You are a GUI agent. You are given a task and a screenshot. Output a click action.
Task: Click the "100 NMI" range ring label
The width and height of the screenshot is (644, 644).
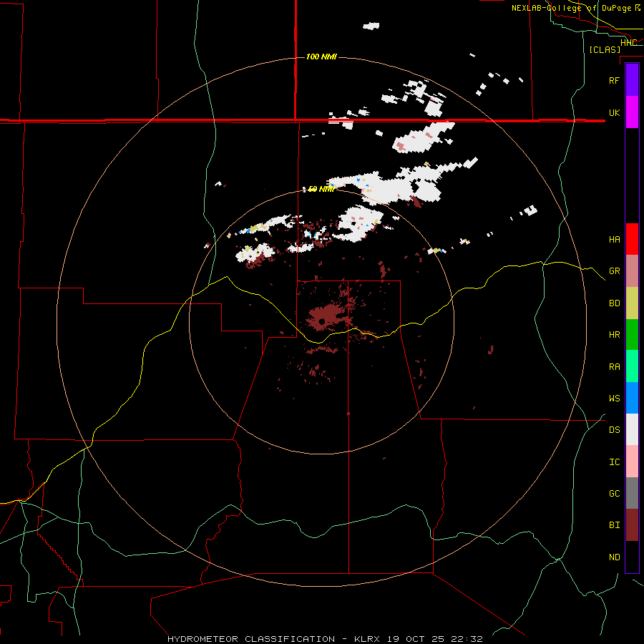(321, 57)
